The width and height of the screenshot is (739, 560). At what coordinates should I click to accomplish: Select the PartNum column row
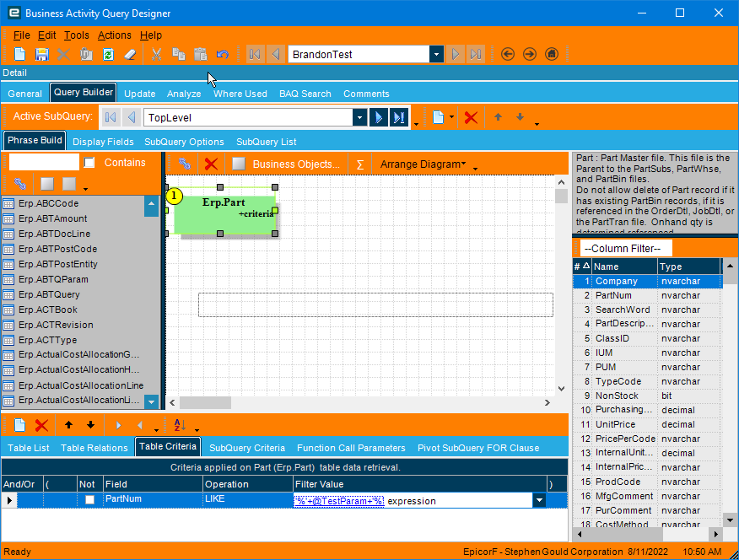[x=647, y=295]
